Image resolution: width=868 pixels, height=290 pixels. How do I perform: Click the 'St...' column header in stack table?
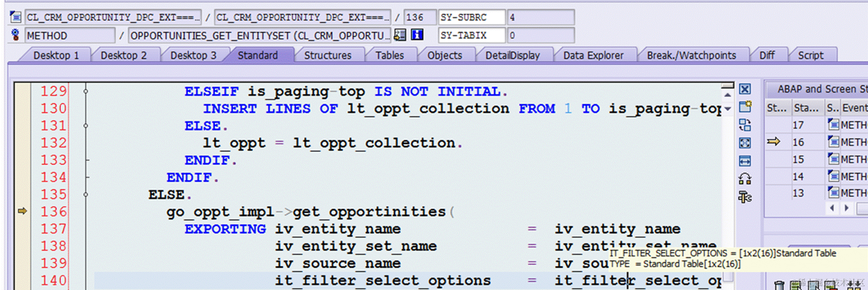click(x=778, y=108)
